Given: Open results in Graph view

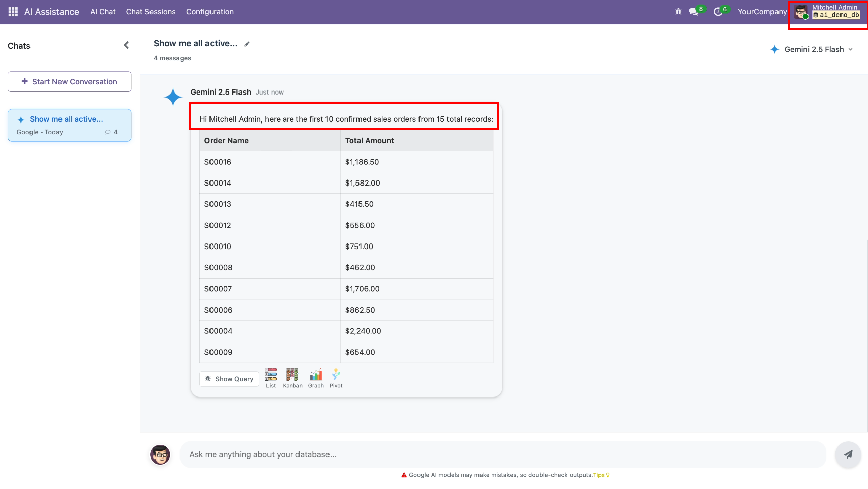Looking at the screenshot, I should (x=316, y=378).
